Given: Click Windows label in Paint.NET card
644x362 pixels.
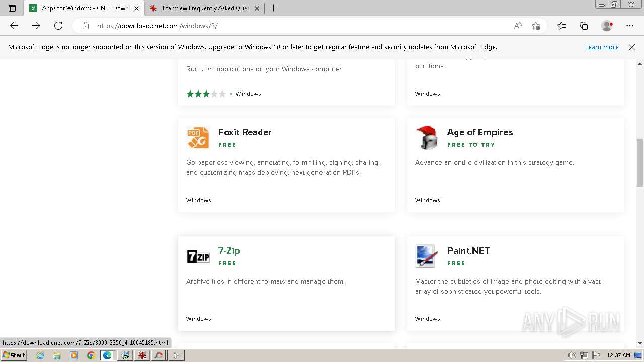Looking at the screenshot, I should (428, 319).
